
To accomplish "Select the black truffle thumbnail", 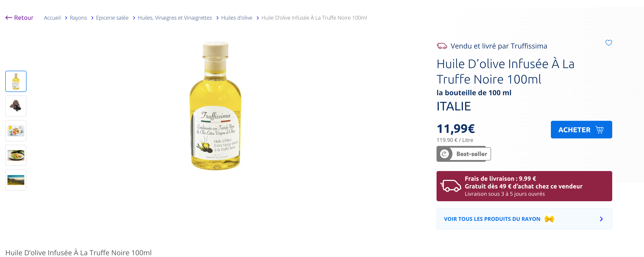I will pyautogui.click(x=16, y=106).
